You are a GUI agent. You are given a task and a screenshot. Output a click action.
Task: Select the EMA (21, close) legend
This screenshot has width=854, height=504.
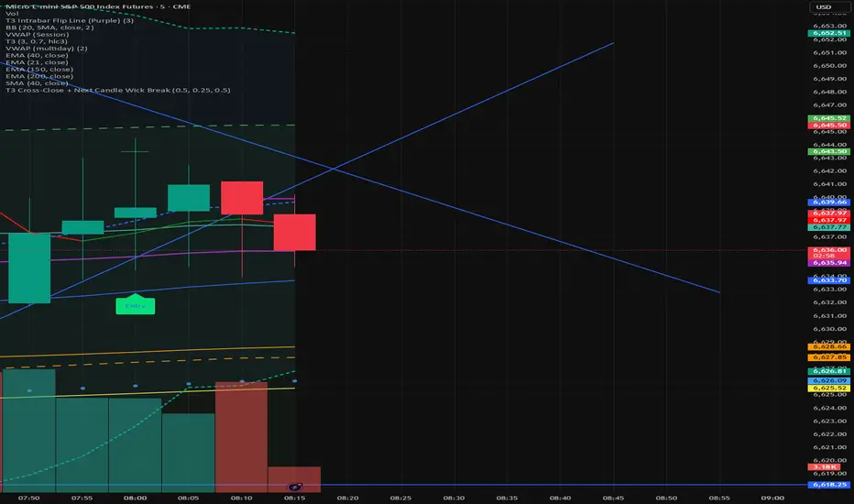(x=37, y=62)
